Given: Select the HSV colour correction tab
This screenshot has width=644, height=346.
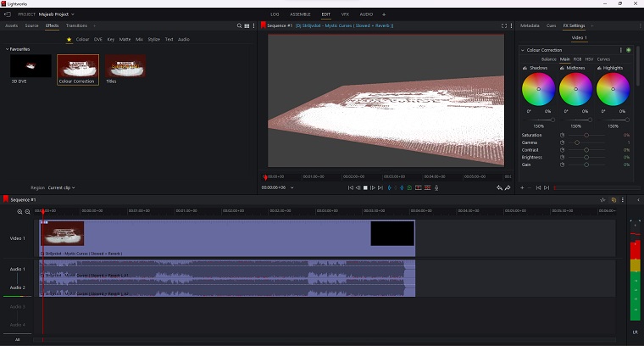Looking at the screenshot, I should 589,59.
